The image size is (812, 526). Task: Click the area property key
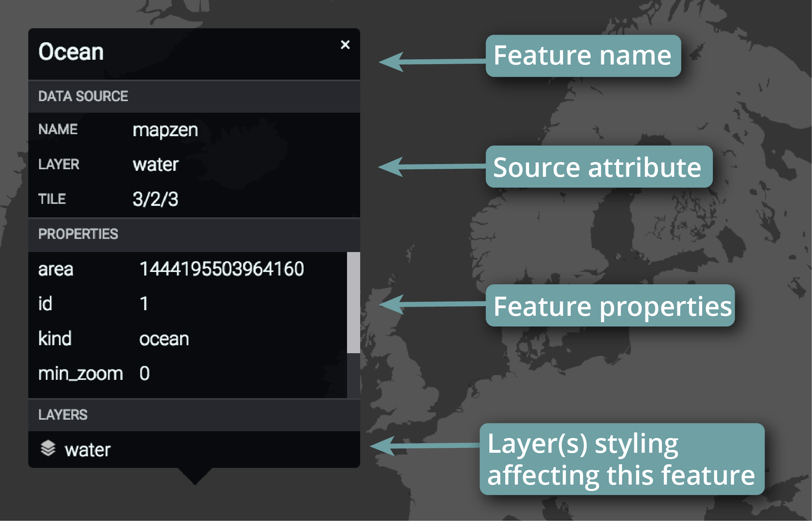tap(56, 270)
